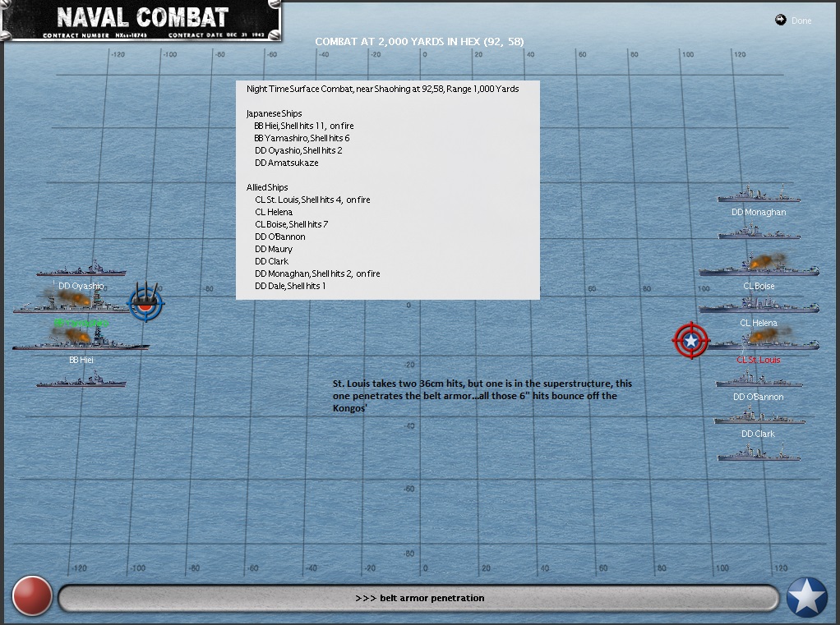Click the DD Monaghan ship label
The width and height of the screenshot is (840, 625).
[x=759, y=212]
